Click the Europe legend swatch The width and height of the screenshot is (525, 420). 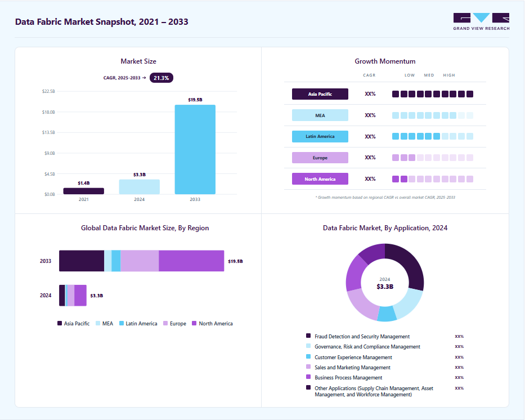click(165, 323)
